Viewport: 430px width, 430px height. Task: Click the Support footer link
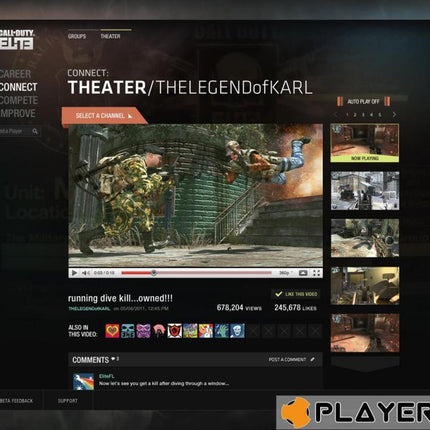click(68, 401)
